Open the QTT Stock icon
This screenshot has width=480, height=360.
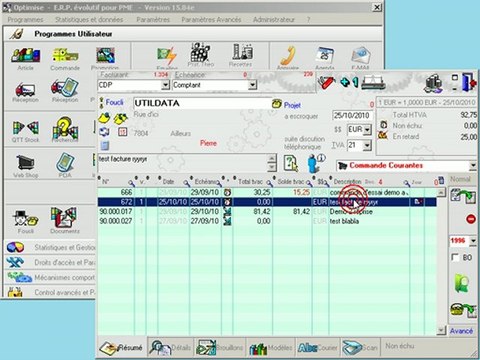pos(26,128)
